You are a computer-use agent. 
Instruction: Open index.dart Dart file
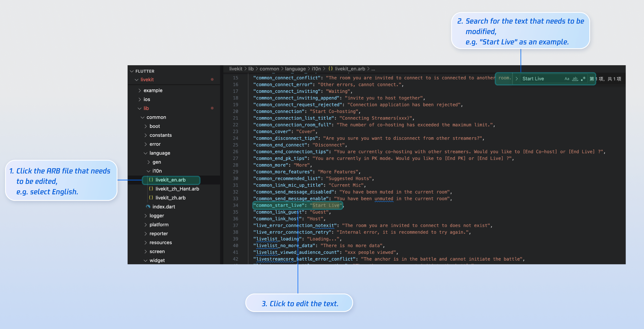(164, 207)
